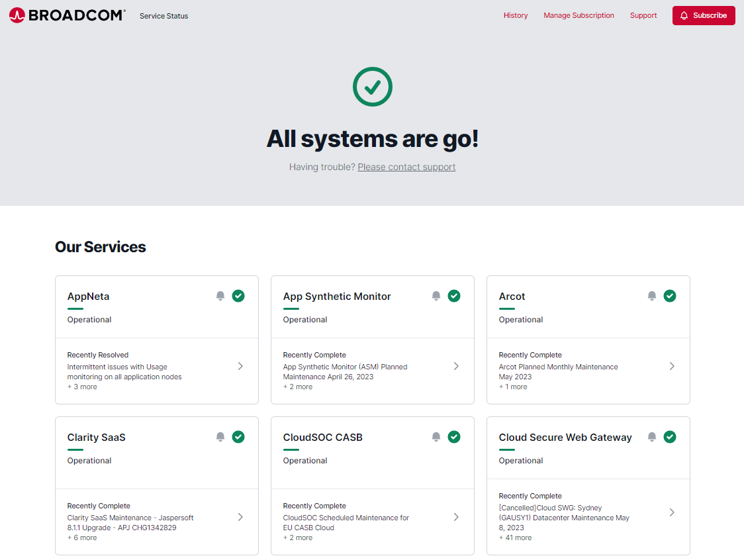Click the App Synthetic Monitor bell icon
Viewport: 744px width, 560px height.
(436, 296)
